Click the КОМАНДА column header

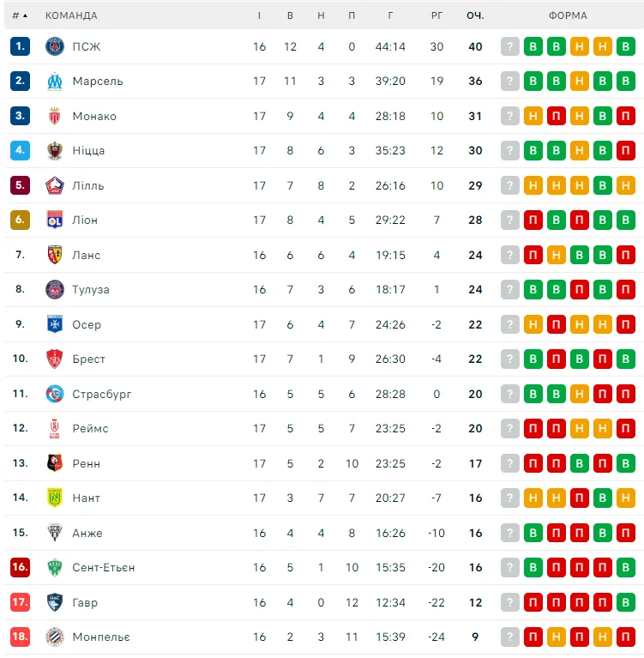pyautogui.click(x=71, y=15)
